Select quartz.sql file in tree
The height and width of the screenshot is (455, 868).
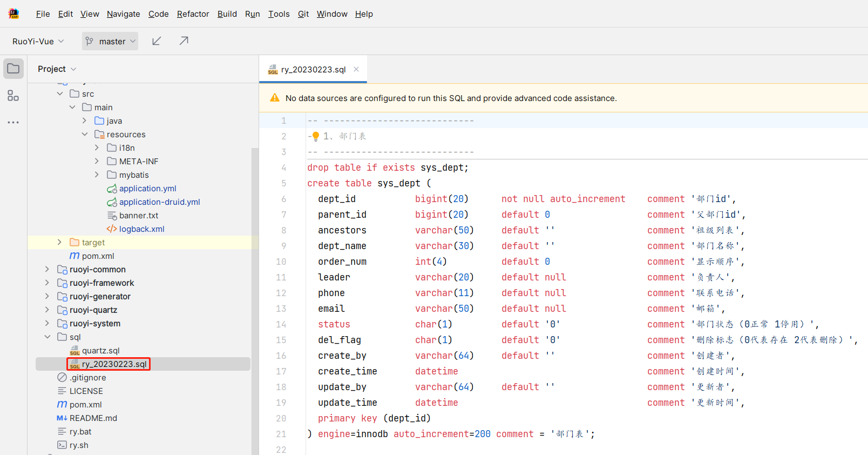click(100, 350)
